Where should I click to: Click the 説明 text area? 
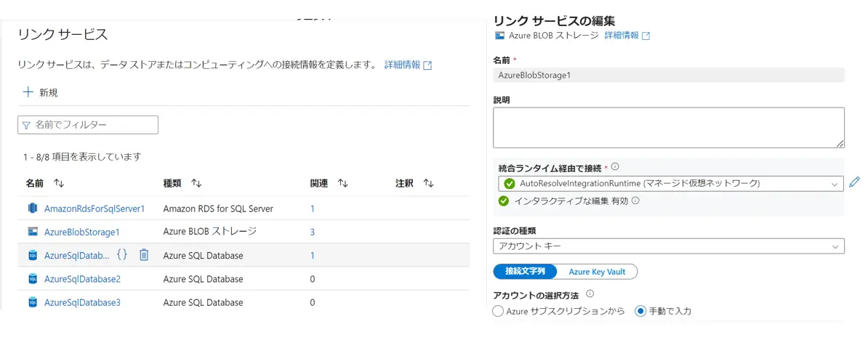(x=668, y=128)
